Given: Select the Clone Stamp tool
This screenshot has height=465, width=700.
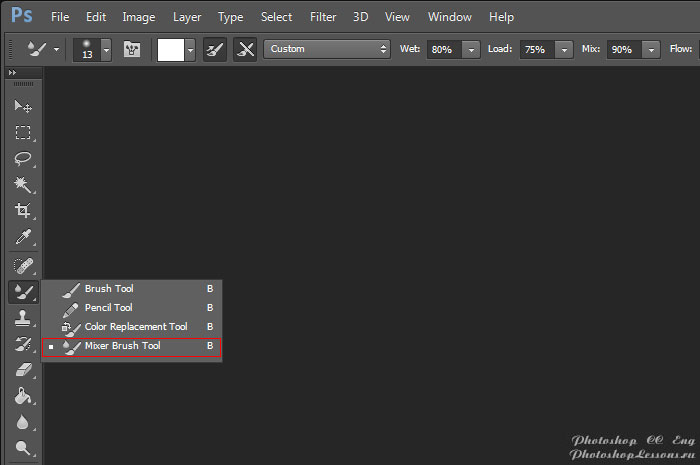Looking at the screenshot, I should (x=23, y=318).
